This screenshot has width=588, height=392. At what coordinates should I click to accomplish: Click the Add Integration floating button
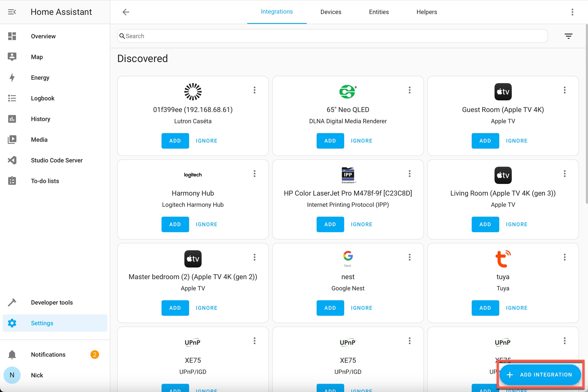[540, 375]
